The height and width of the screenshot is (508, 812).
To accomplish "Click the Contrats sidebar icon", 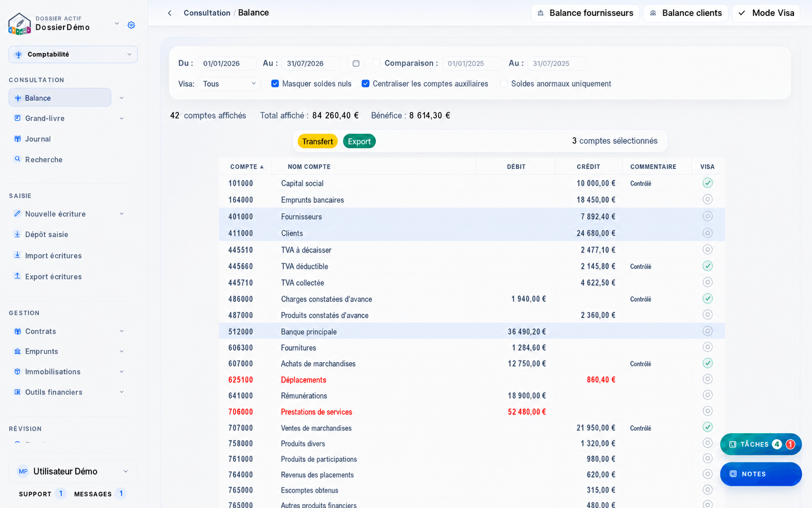I will pyautogui.click(x=17, y=331).
